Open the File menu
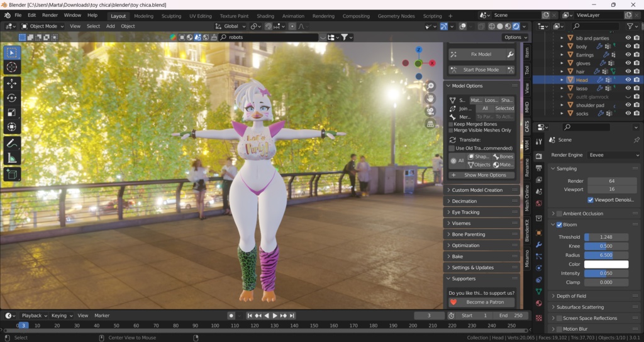Viewport: 644px width, 342px height. 18,15
